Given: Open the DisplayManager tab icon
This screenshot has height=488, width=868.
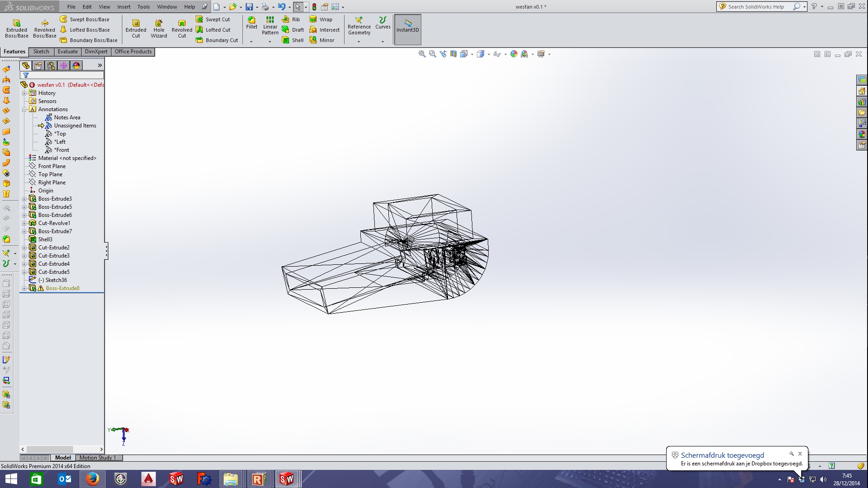Looking at the screenshot, I should (x=76, y=66).
